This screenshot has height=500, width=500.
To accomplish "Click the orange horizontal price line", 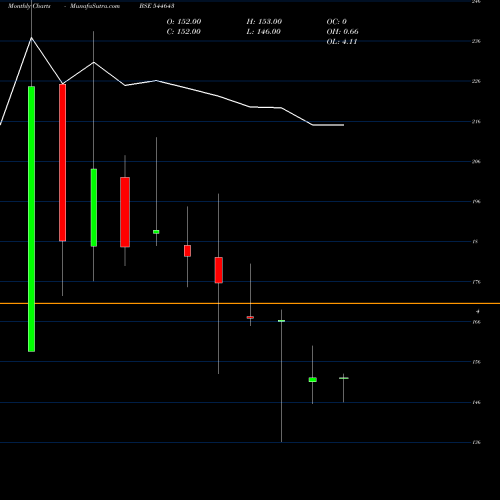I will [x=250, y=303].
